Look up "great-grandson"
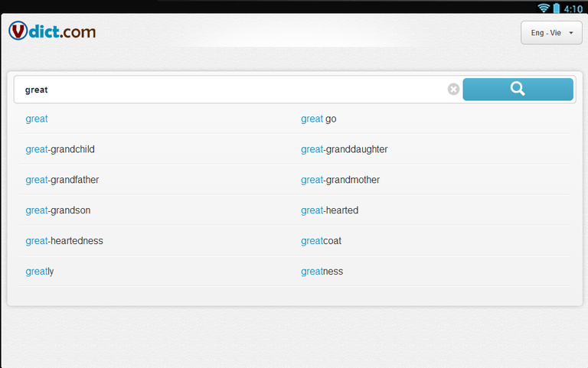The height and width of the screenshot is (368, 588). click(58, 210)
